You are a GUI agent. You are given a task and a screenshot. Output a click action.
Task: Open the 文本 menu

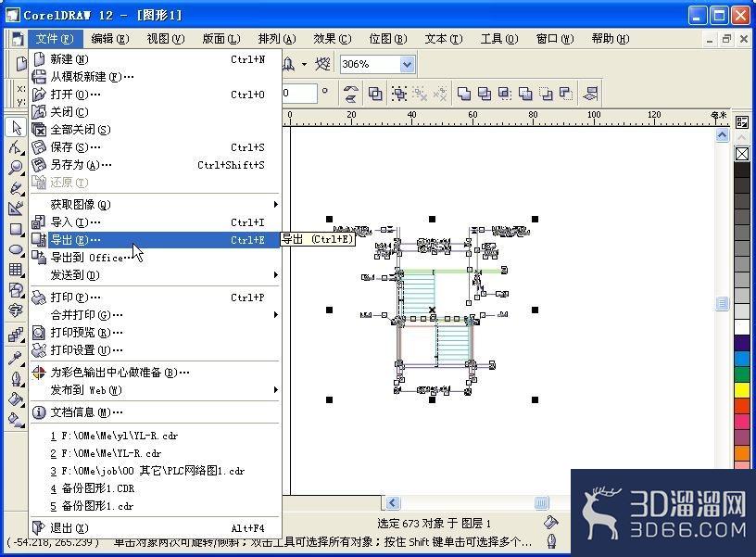click(444, 39)
